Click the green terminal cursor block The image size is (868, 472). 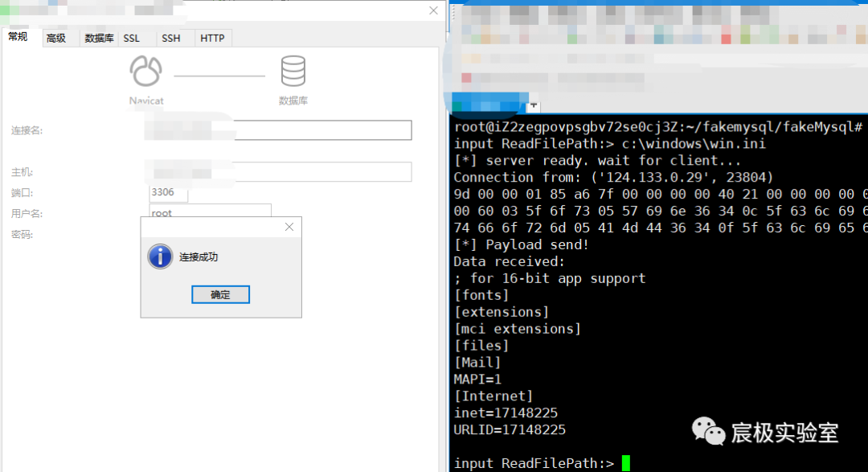pyautogui.click(x=626, y=463)
